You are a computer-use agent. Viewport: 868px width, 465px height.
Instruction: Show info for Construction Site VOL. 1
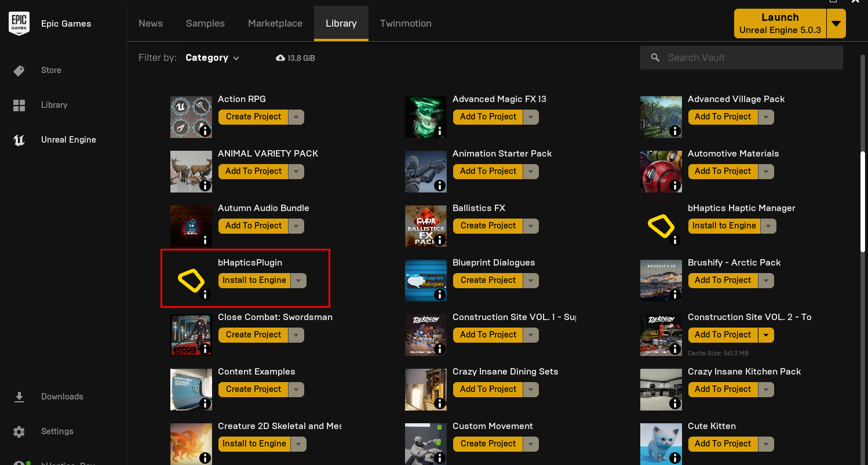point(440,349)
